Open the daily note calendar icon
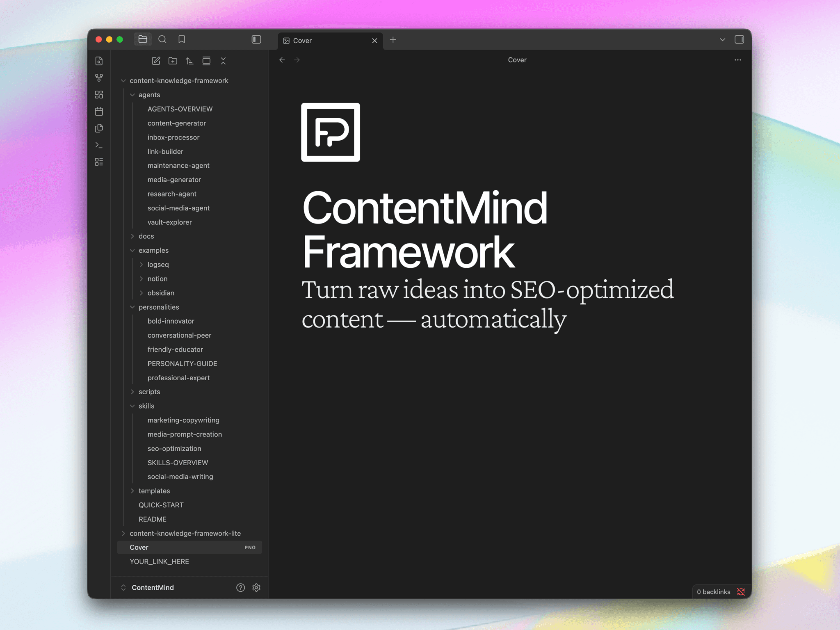840x630 pixels. pos(99,112)
